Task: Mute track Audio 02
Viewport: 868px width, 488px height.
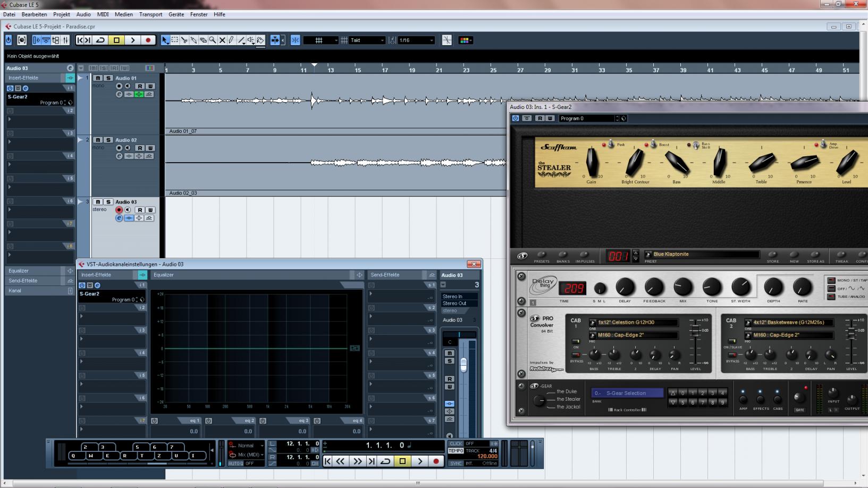Action: pos(98,140)
